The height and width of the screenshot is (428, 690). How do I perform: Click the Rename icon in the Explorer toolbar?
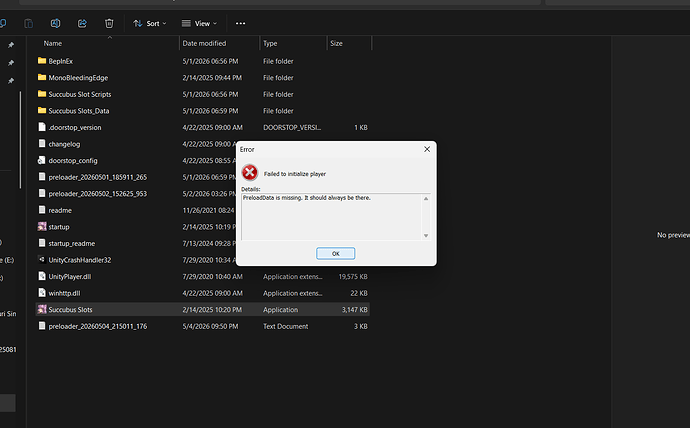55,23
